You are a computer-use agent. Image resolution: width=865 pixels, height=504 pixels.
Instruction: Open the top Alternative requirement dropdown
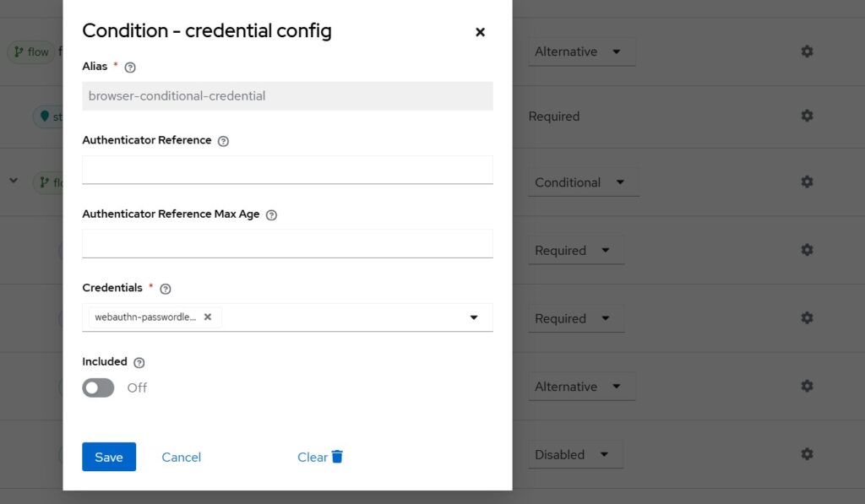(x=581, y=51)
